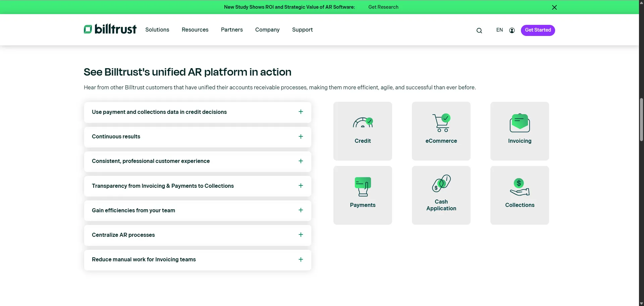Select the Collections hand icon
Viewport: 644px width, 306px height.
click(x=520, y=187)
